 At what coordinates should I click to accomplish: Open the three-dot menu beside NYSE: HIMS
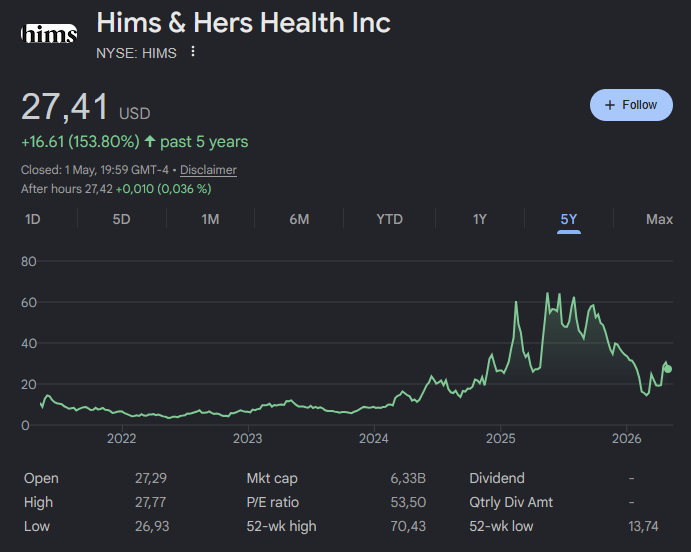click(x=193, y=52)
